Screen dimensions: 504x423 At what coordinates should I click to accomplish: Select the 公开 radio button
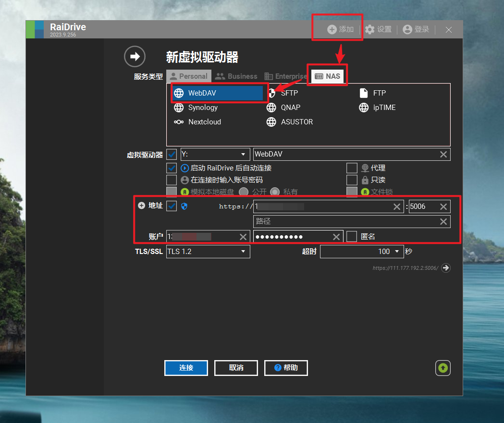tap(244, 192)
